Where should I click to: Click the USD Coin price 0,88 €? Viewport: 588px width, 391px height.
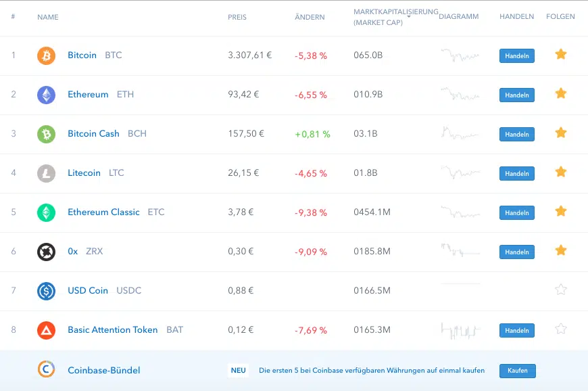pos(241,290)
